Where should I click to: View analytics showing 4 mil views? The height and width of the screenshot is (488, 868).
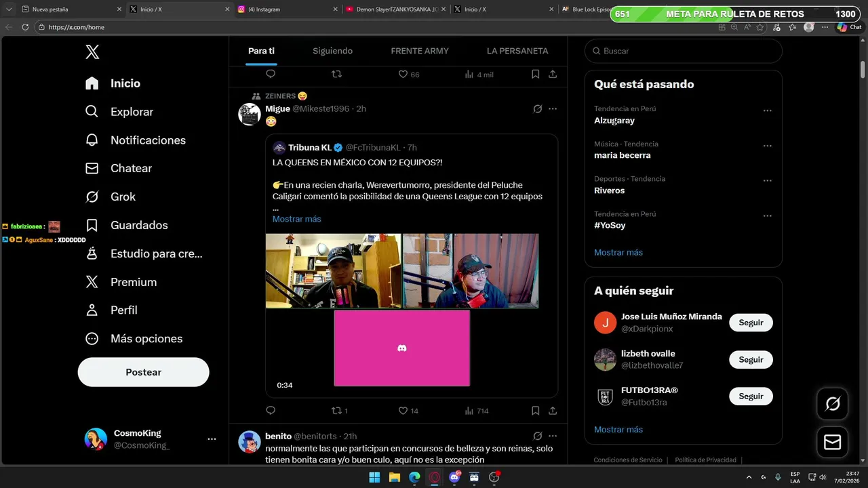[x=479, y=74]
